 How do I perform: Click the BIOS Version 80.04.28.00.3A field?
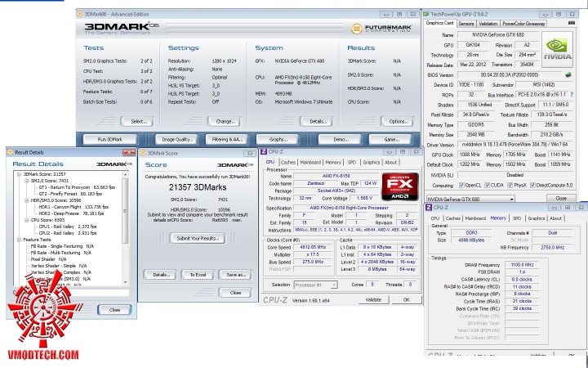(509, 74)
